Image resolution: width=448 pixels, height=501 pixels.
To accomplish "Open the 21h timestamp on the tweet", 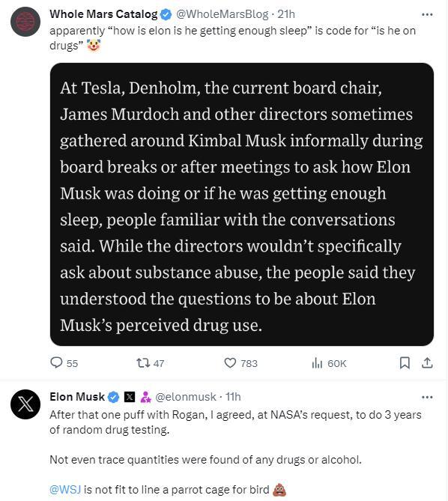I will (x=286, y=14).
